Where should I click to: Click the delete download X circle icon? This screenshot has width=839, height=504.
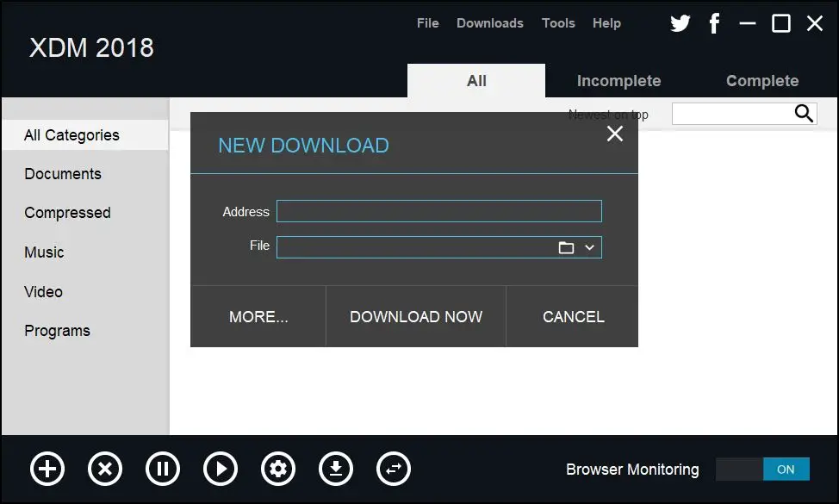105,470
